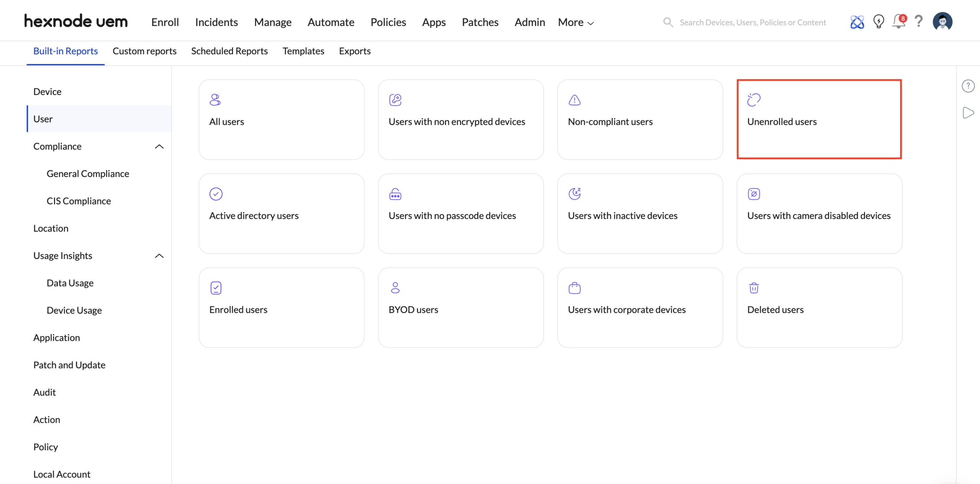Image resolution: width=980 pixels, height=484 pixels.
Task: Click the blue atom assistant icon
Action: pyautogui.click(x=857, y=22)
